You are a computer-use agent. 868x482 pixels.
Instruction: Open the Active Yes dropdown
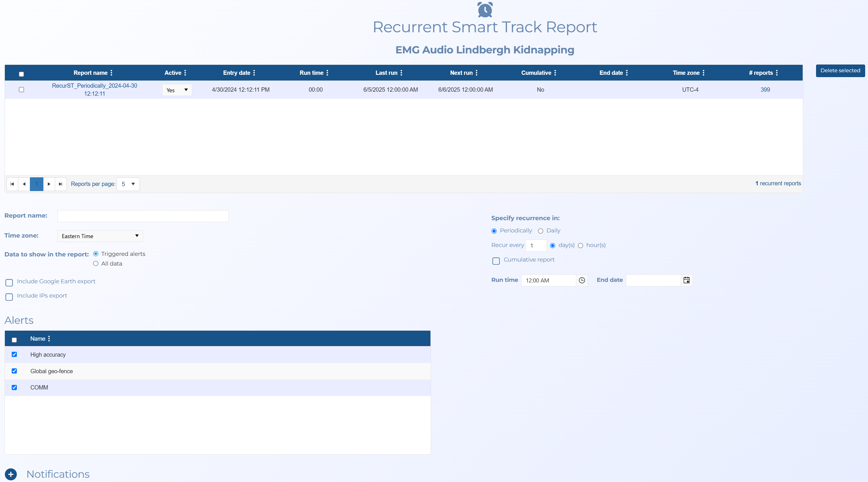[x=177, y=90]
